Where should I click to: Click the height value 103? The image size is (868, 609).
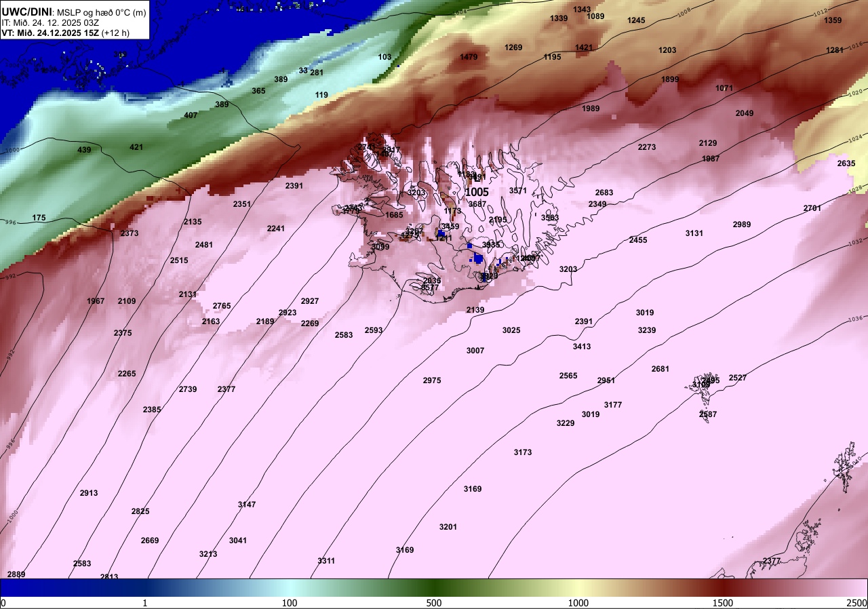tap(385, 57)
